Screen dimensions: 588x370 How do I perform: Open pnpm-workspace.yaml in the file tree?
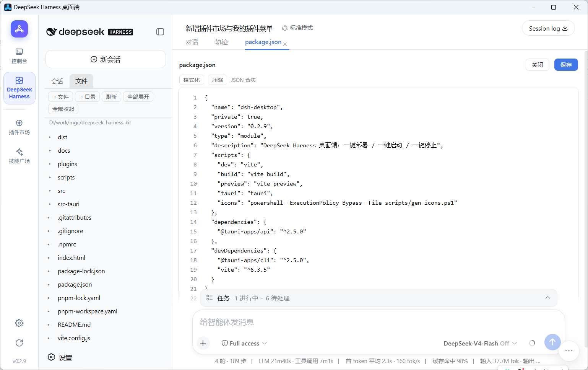pos(88,311)
